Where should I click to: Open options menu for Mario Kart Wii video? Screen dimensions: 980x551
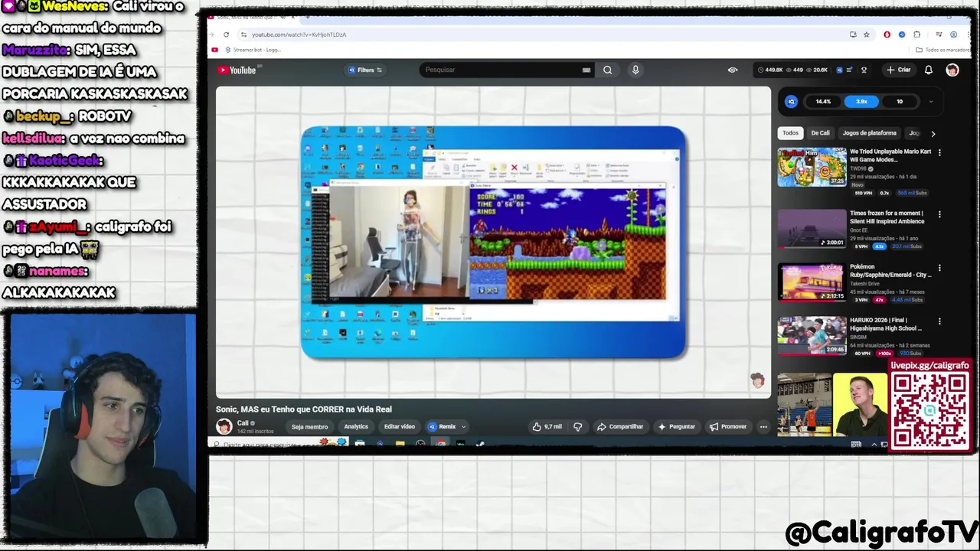(x=939, y=152)
